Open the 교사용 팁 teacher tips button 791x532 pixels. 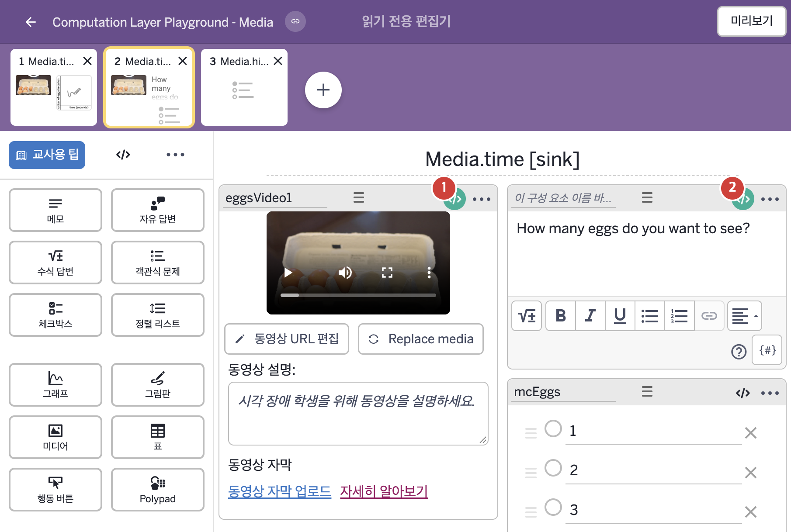pos(47,155)
